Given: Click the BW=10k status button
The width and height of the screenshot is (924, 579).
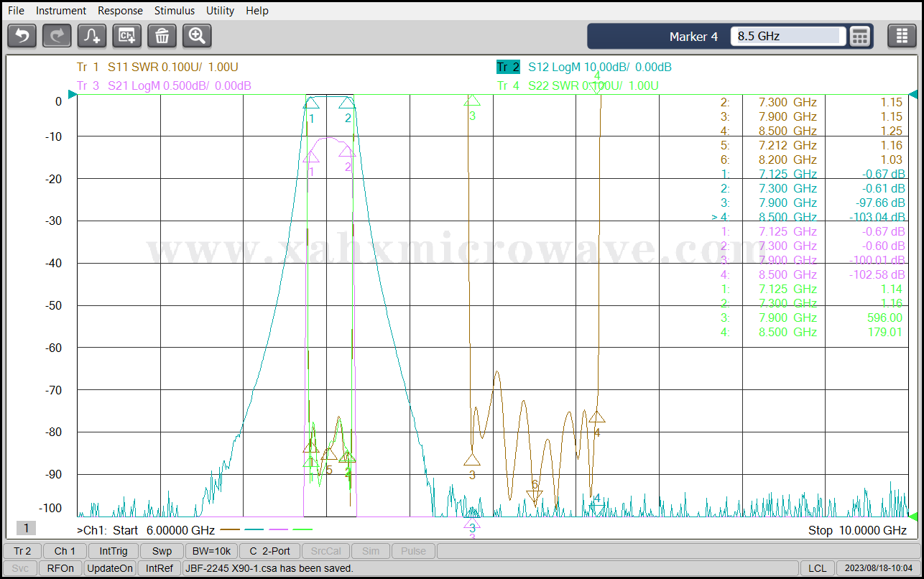Looking at the screenshot, I should [x=211, y=551].
